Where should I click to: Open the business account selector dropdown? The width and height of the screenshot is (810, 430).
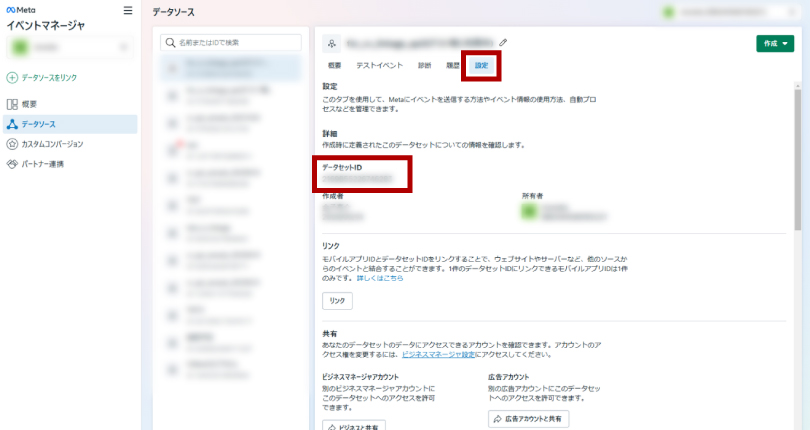click(x=70, y=48)
